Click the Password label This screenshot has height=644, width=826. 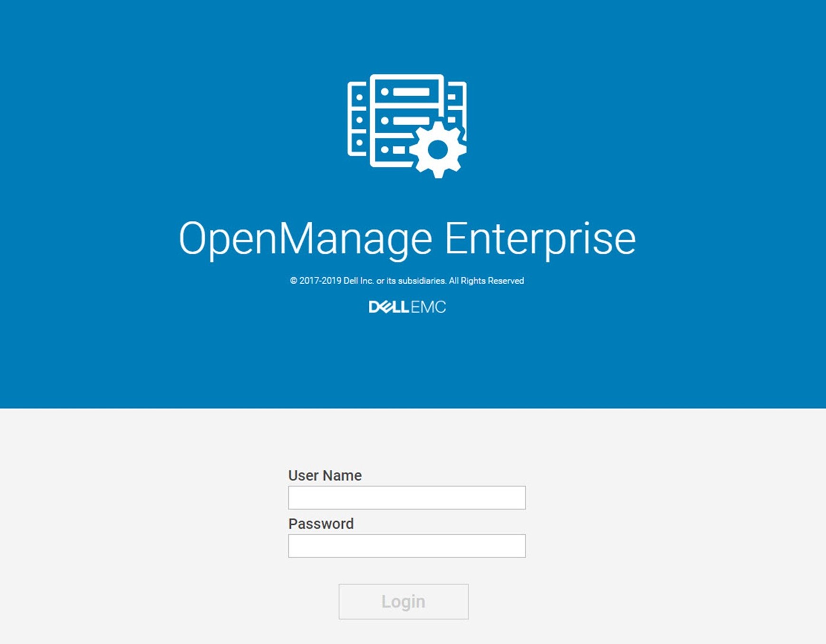pyautogui.click(x=321, y=524)
